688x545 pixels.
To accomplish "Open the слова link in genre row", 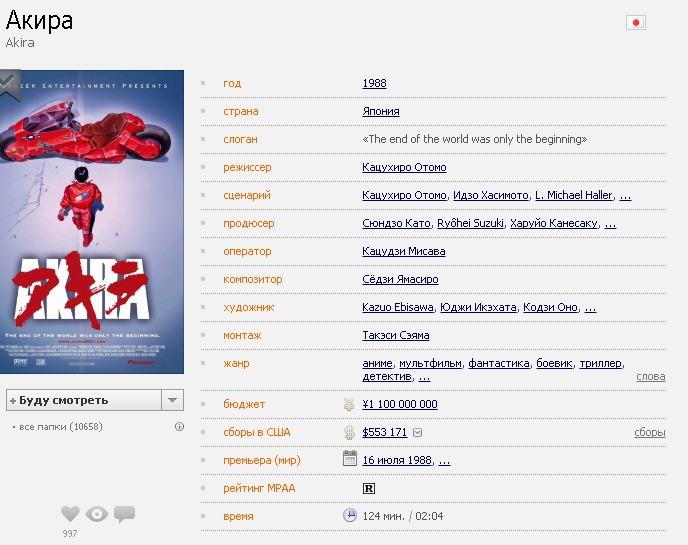I will (650, 377).
